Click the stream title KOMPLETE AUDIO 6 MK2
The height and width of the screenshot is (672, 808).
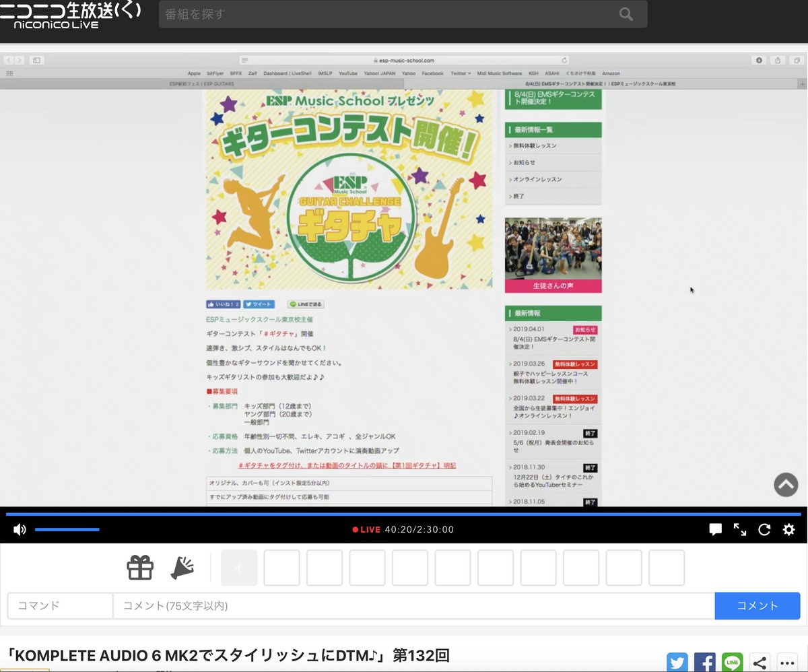coord(228,655)
